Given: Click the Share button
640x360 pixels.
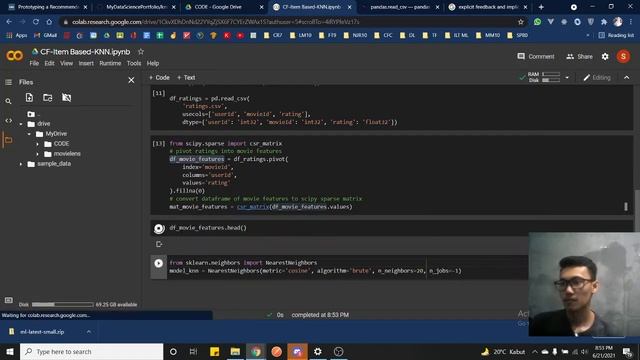Looking at the screenshot, I should coord(580,56).
